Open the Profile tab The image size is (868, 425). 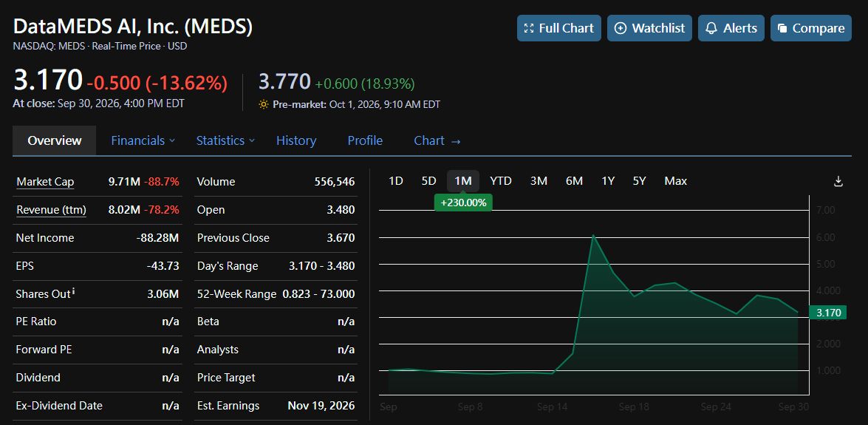coord(365,140)
